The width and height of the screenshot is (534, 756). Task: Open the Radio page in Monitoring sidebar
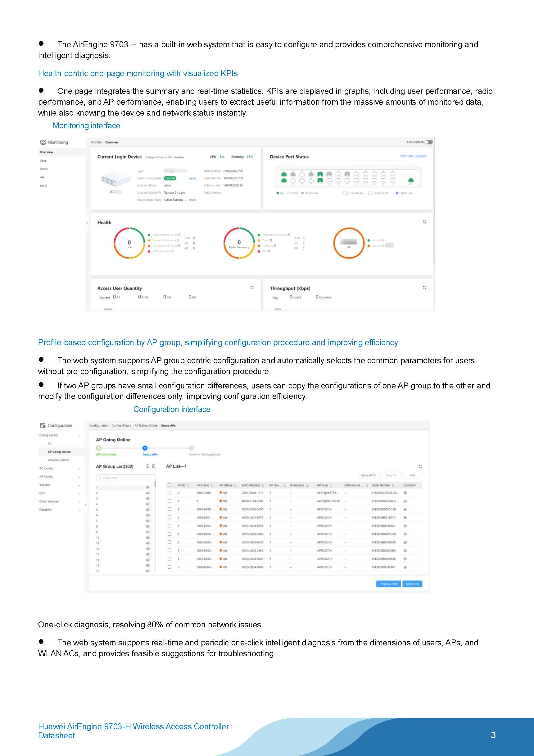coord(44,169)
